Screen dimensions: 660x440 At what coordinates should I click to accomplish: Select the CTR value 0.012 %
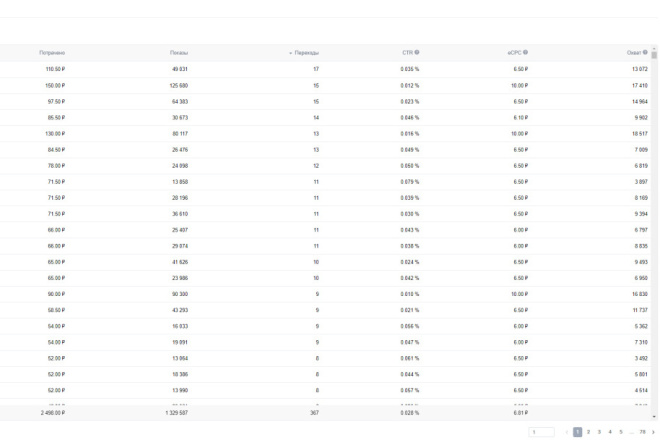tap(410, 85)
